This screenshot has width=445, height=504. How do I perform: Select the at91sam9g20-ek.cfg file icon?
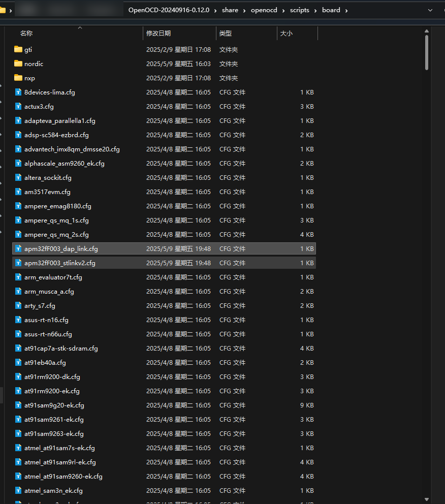click(18, 405)
